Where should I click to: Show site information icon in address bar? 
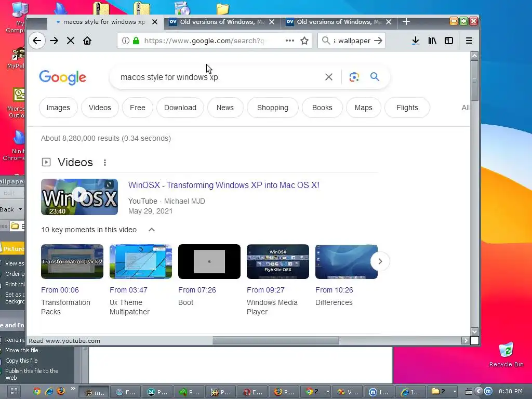[x=126, y=41]
